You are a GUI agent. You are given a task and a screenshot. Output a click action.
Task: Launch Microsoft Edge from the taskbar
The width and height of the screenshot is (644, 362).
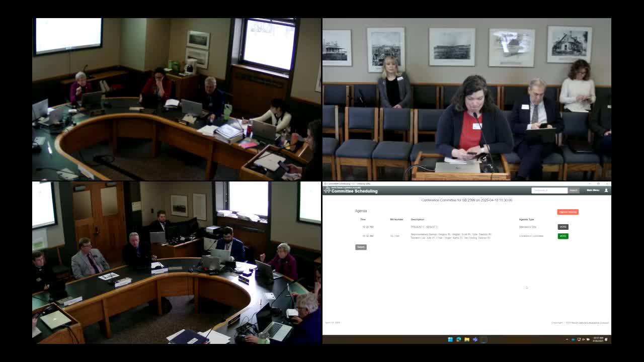[x=458, y=339]
